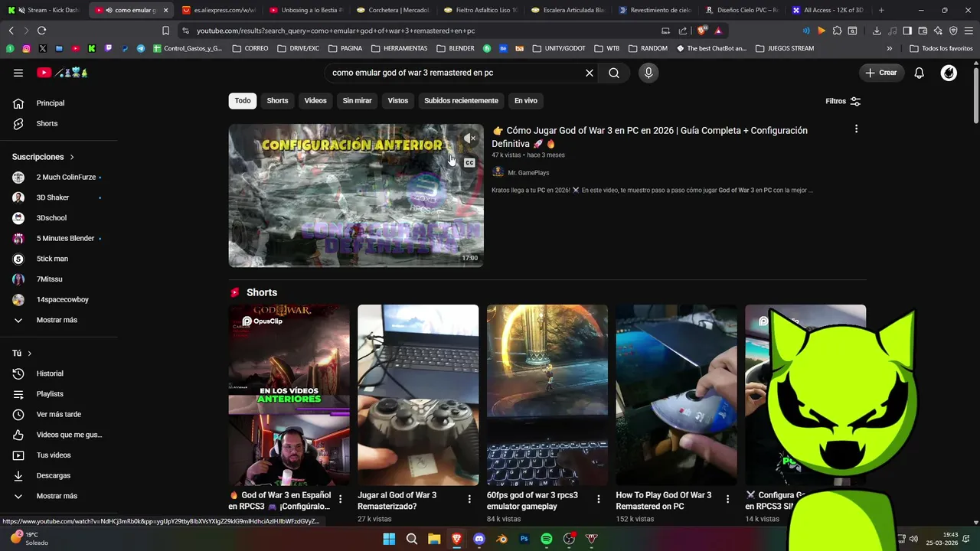This screenshot has width=980, height=551.
Task: Switch to the Unboxing a lo Bestia tab
Action: [x=306, y=10]
